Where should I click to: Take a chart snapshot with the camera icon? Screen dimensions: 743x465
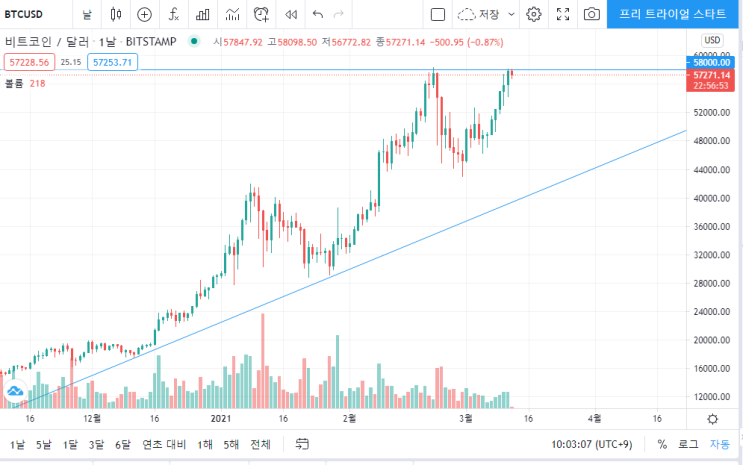point(591,14)
